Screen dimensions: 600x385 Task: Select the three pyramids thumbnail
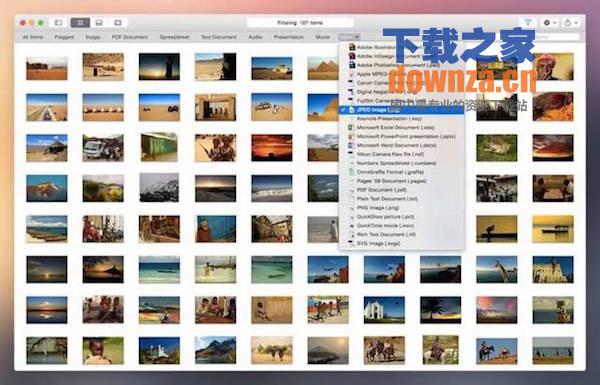point(323,69)
